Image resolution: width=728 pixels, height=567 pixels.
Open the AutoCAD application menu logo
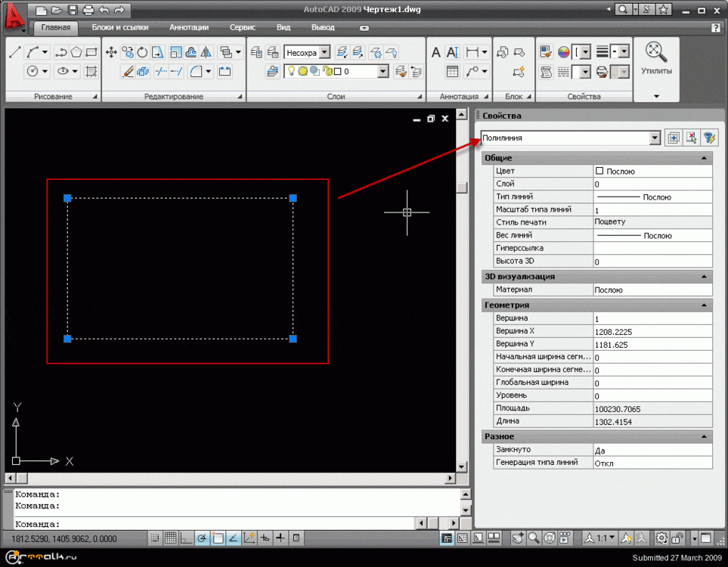click(x=13, y=14)
